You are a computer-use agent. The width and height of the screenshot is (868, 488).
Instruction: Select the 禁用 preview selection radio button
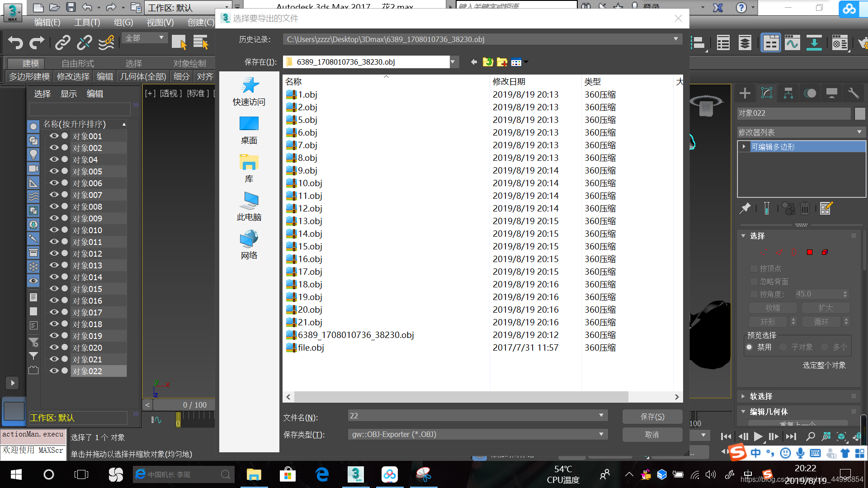pos(749,347)
